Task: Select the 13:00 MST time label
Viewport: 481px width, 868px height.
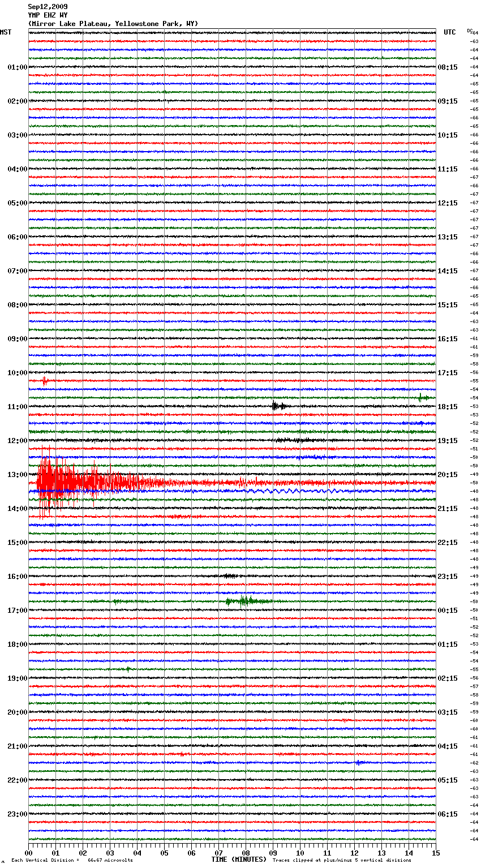Action: [18, 475]
